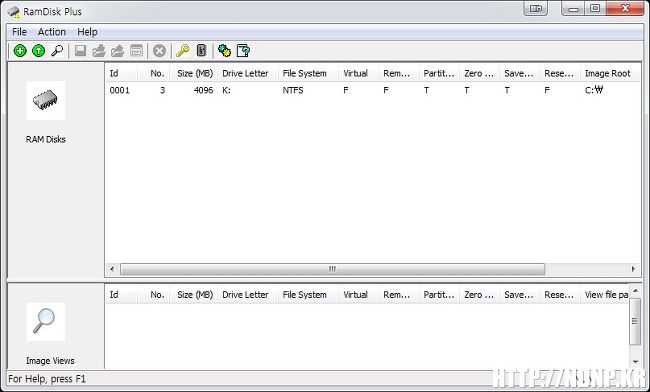650x392 pixels.
Task: Sort RAM Disks list by No. column
Action: tap(153, 73)
